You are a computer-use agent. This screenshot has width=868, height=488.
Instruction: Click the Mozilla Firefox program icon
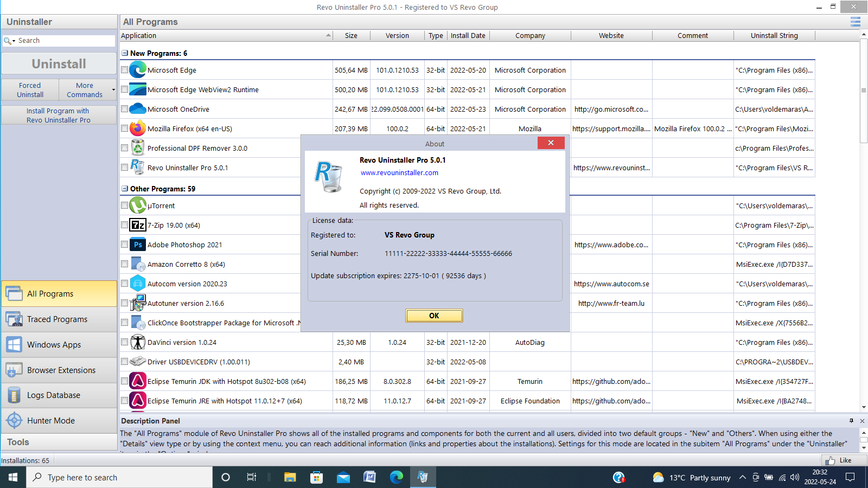pos(138,129)
